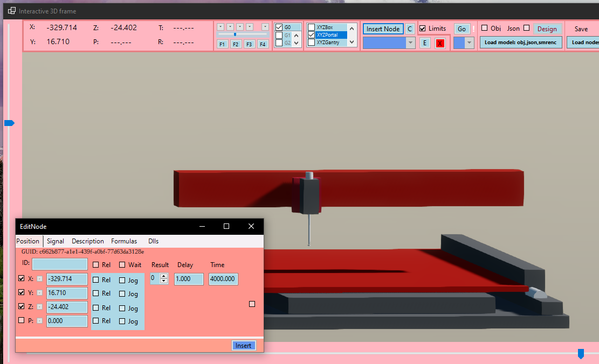Enable the P axis checkbox in EditNode
Viewport: 599px width, 364px height.
click(22, 320)
